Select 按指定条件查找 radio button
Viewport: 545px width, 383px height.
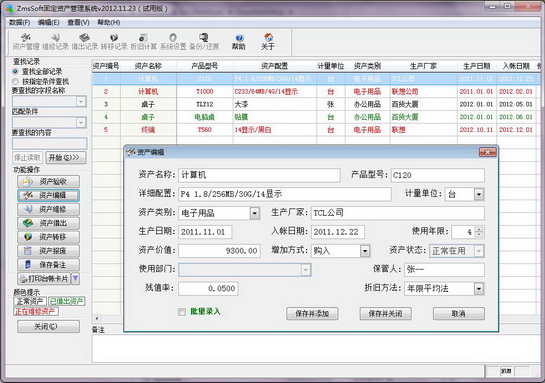15,81
